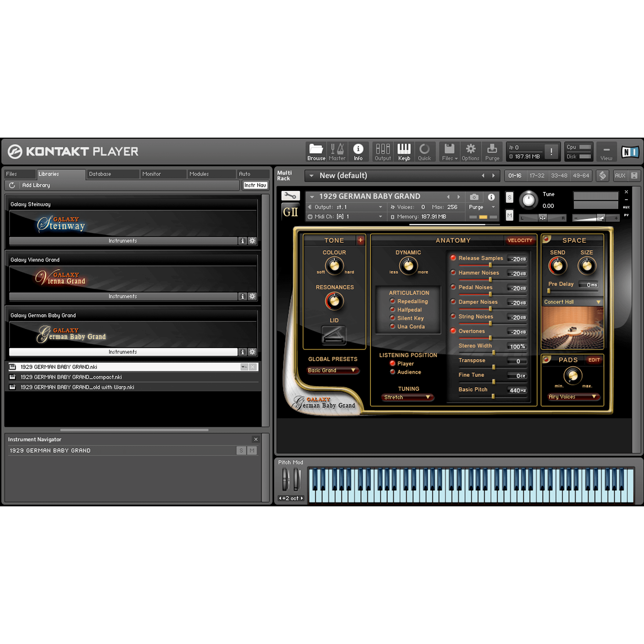The height and width of the screenshot is (644, 644).
Task: Open the Stretch tuning dropdown
Action: (407, 397)
